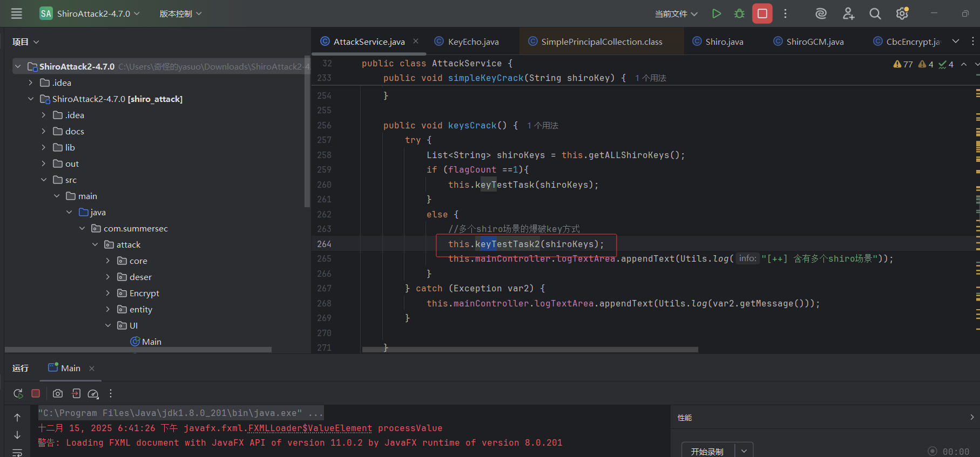Switch to the KeyEcho.java tab
The height and width of the screenshot is (457, 980).
pos(473,42)
